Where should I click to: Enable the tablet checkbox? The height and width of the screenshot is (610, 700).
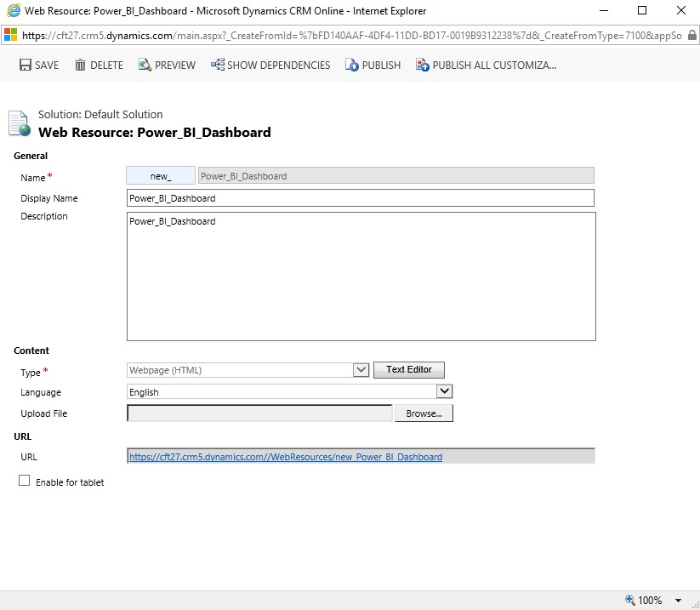click(24, 482)
